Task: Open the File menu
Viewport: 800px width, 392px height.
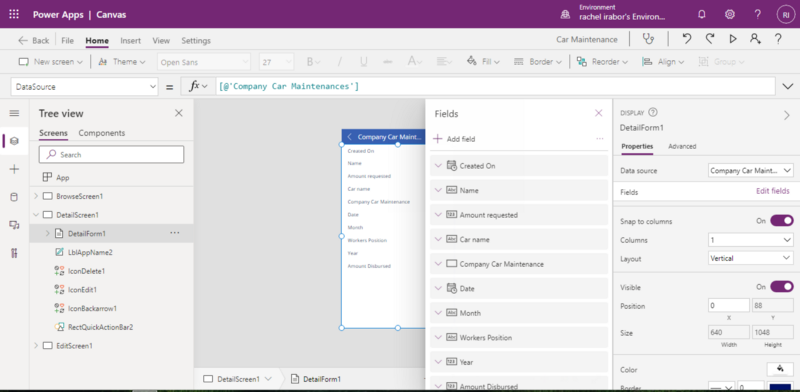Action: click(67, 40)
